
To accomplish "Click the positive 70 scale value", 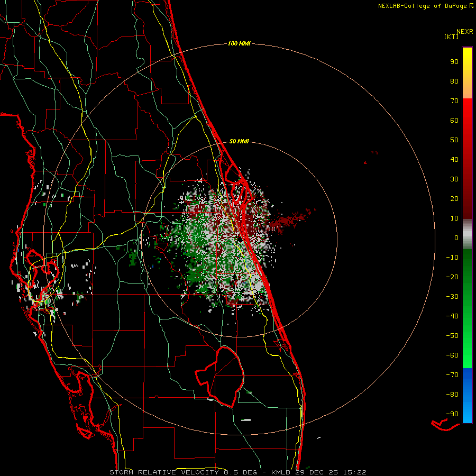I will click(454, 101).
